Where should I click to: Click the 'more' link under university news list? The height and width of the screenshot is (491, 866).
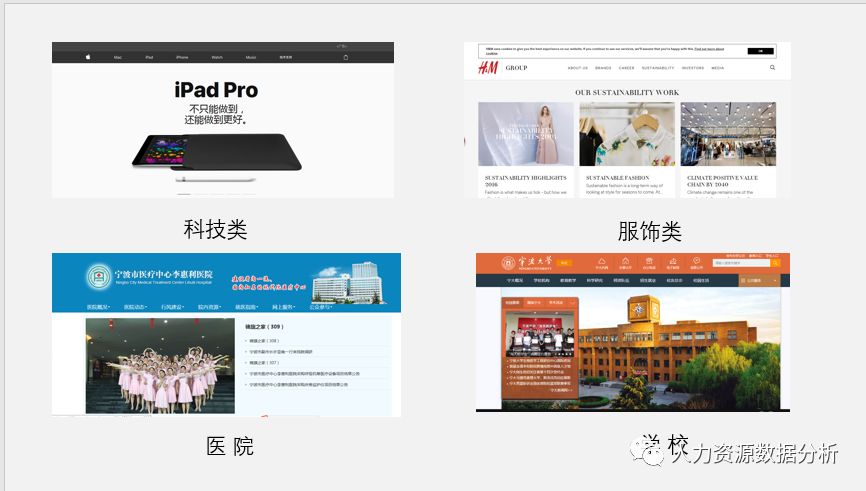(561, 390)
